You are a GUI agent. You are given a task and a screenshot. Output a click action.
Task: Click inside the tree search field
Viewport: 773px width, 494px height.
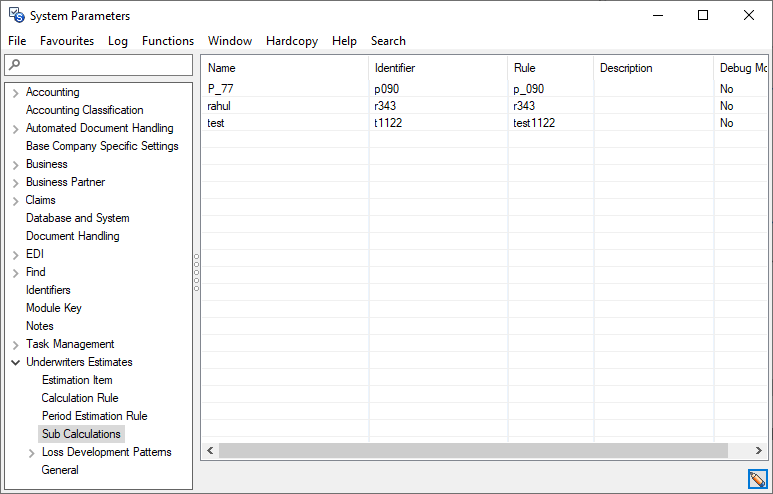105,65
